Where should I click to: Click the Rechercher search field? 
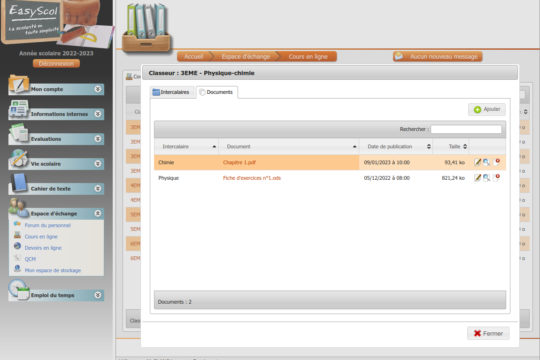click(466, 129)
